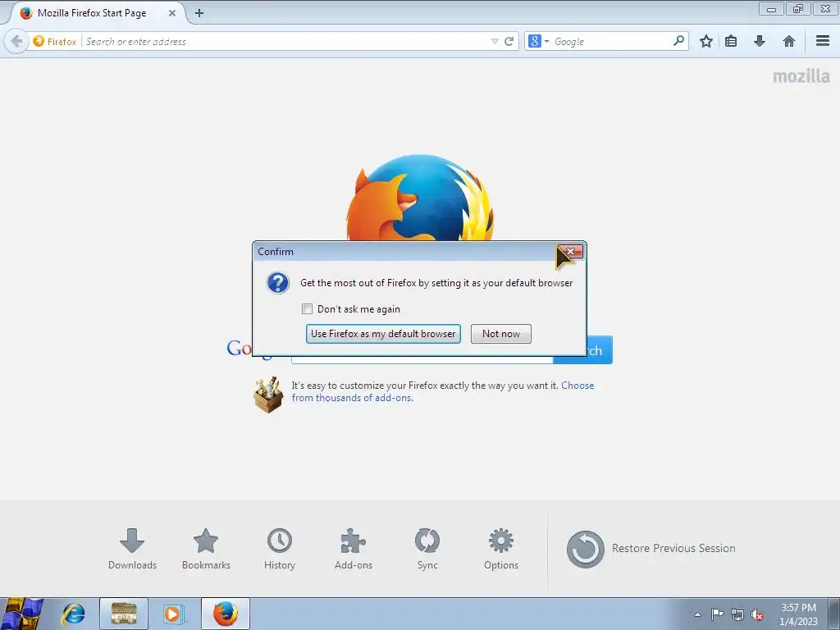Open the search engine selector dropdown

[x=538, y=41]
